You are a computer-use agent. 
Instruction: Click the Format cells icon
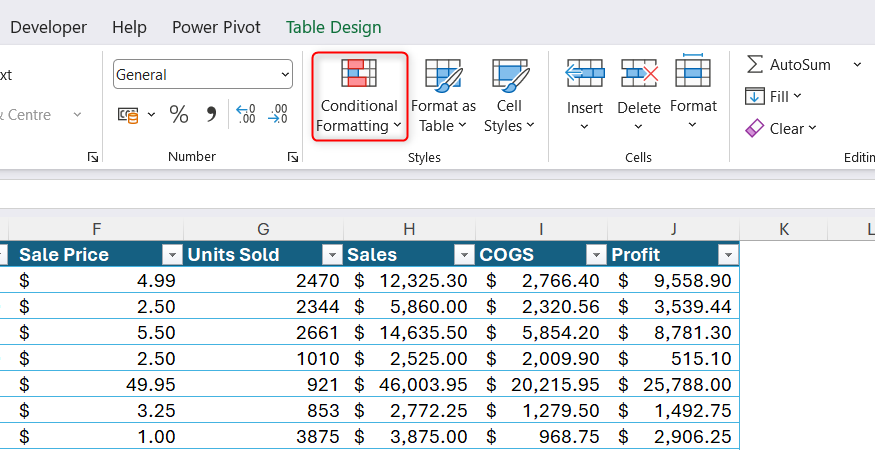693,71
